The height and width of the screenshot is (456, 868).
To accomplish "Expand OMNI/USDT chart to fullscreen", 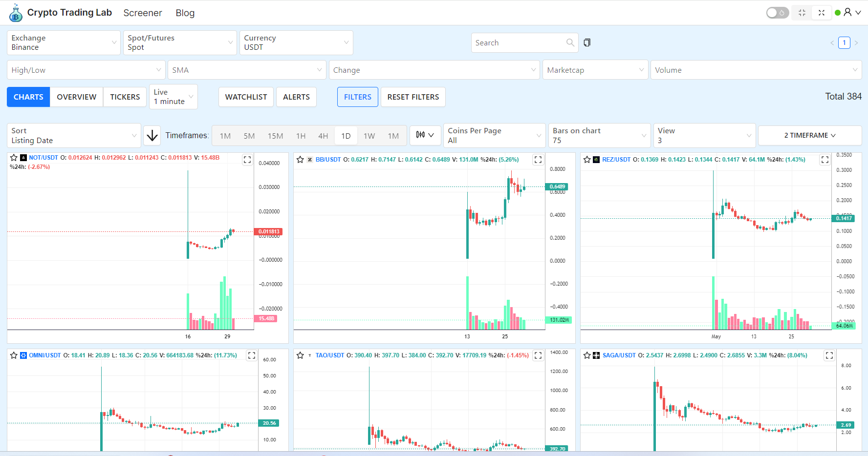I will click(252, 355).
